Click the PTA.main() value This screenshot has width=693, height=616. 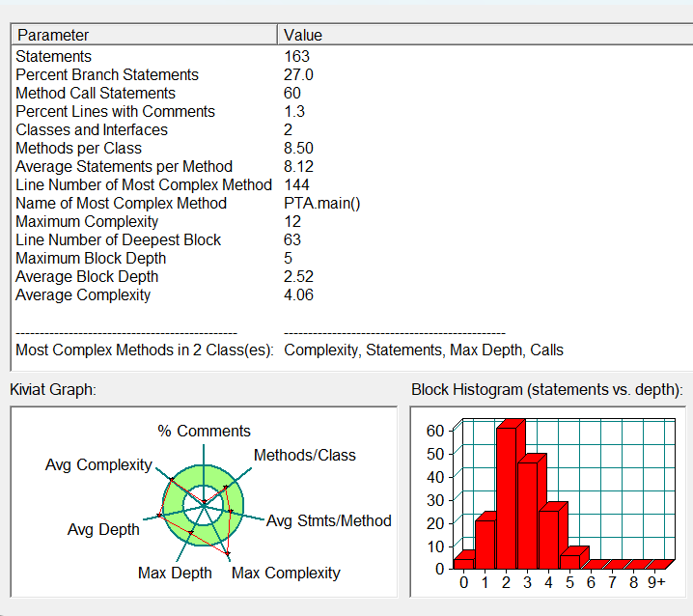coord(322,204)
